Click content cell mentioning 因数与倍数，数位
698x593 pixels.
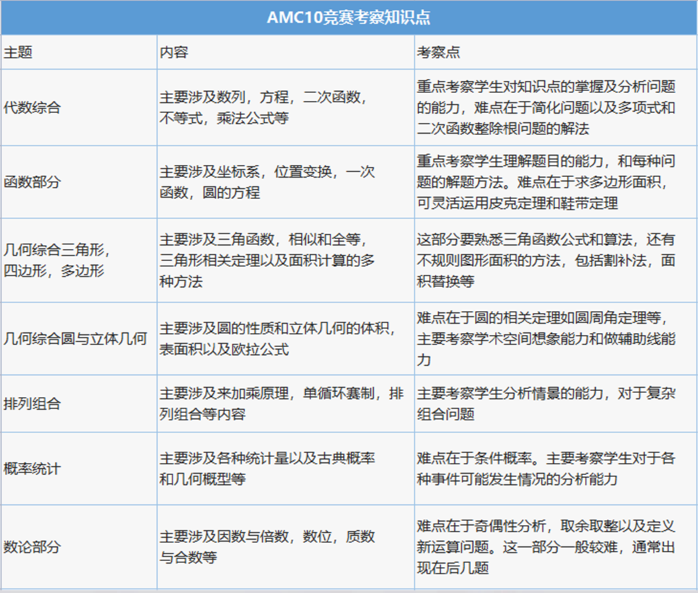tap(285, 547)
